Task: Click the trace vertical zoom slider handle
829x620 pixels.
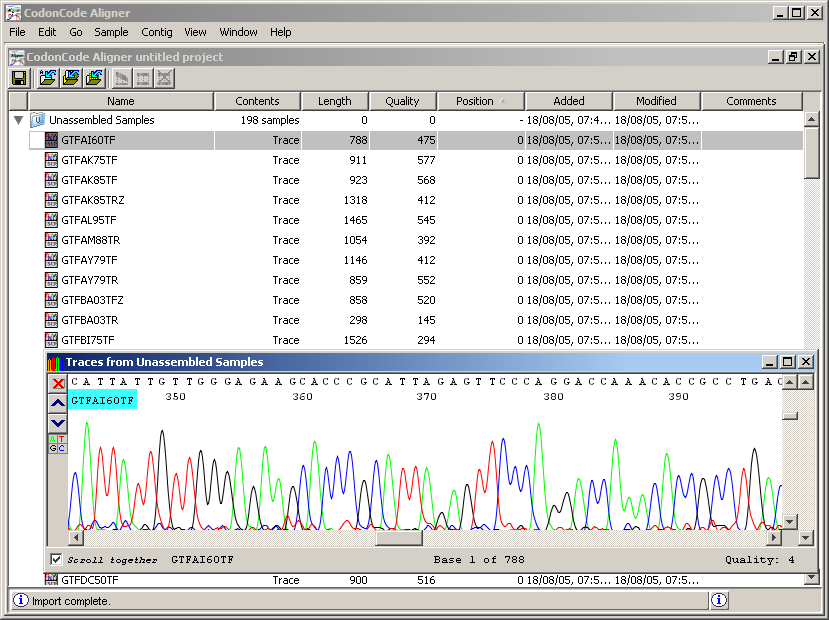Action: coord(789,416)
